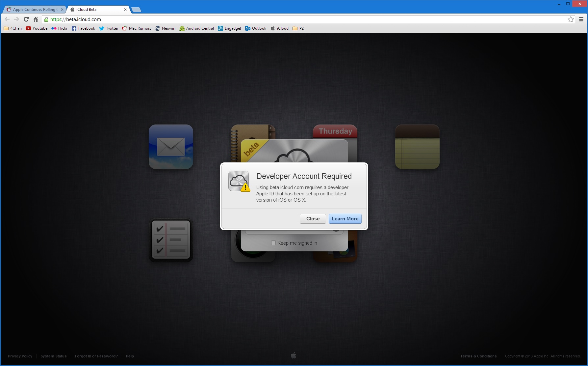Click the Apple logo in footer
The height and width of the screenshot is (366, 588).
[294, 355]
